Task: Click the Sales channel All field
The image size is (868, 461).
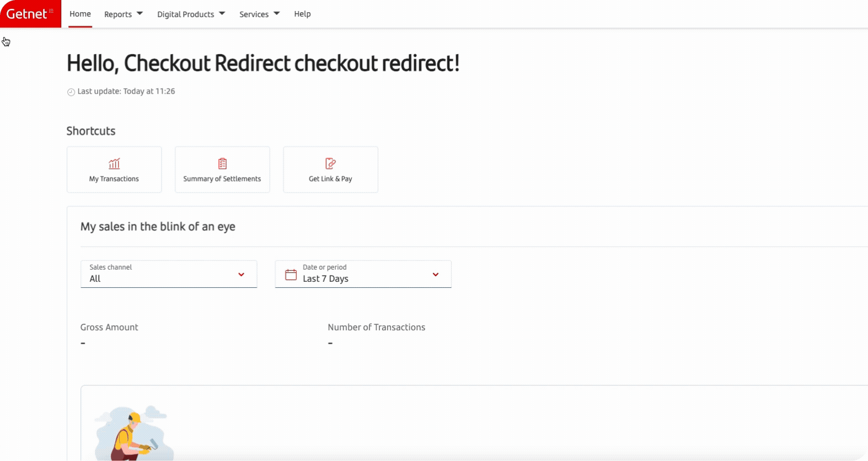Action: point(169,274)
